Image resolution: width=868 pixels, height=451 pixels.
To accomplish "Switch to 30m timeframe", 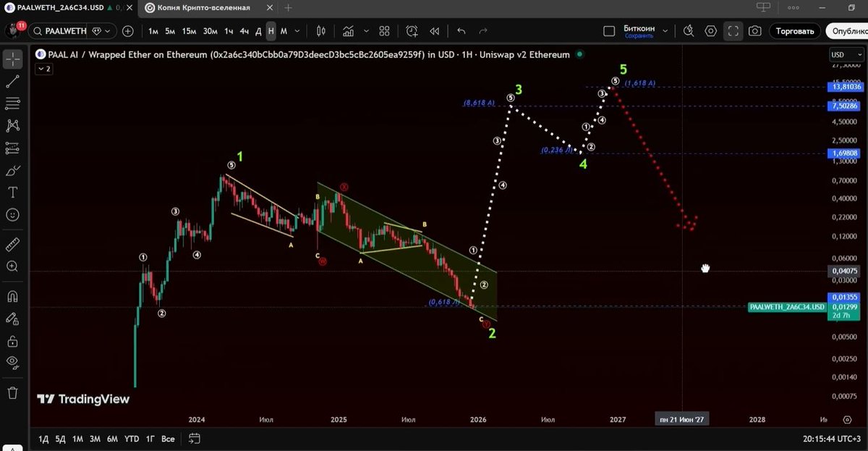I will click(x=210, y=31).
